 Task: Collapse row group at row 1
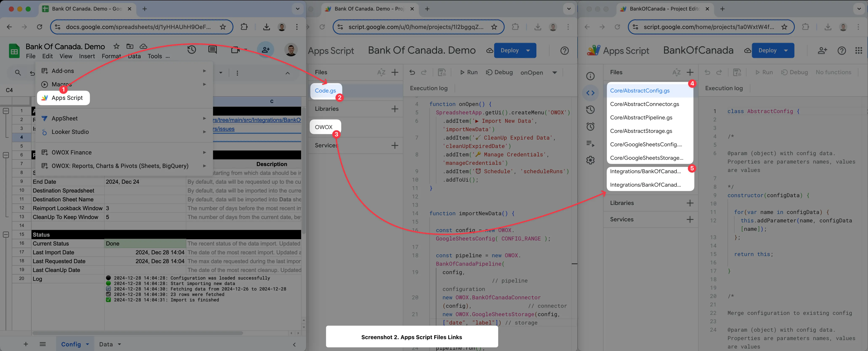click(6, 111)
